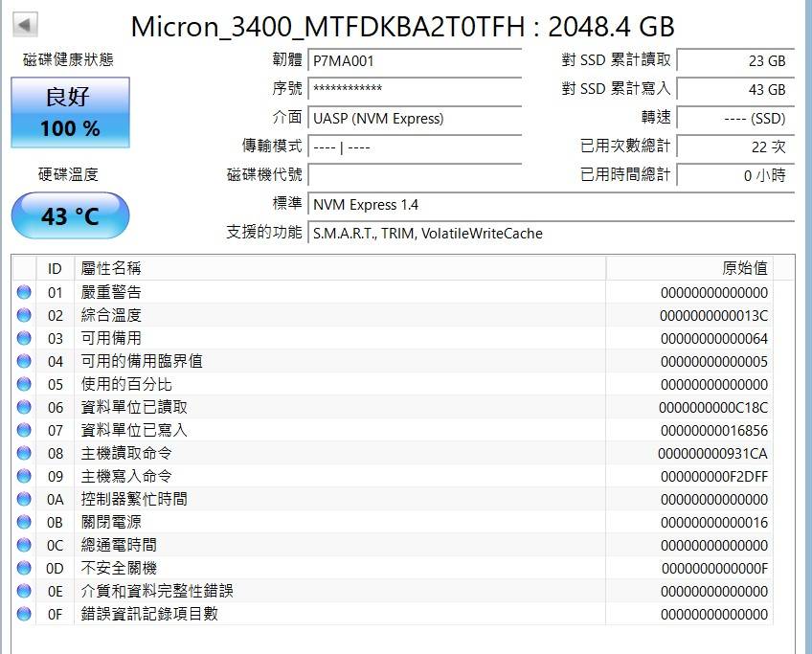Viewport: 812px width, 654px height.
Task: Click the 43 °C temperature button
Action: coord(70,215)
